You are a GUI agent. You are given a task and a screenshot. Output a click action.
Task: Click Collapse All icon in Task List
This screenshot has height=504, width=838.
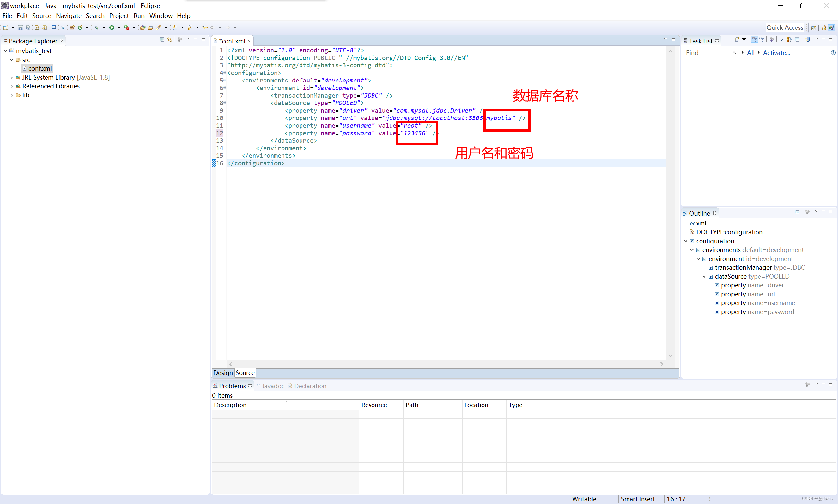point(797,39)
